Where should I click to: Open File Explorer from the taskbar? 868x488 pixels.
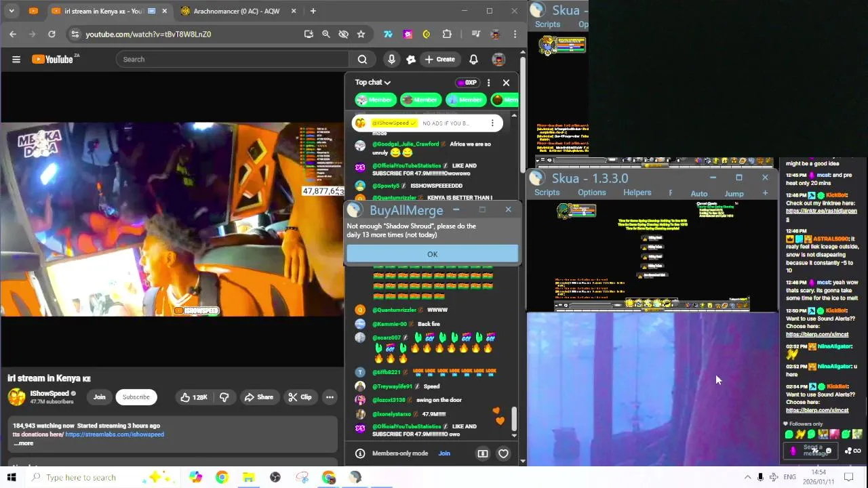[x=248, y=477]
